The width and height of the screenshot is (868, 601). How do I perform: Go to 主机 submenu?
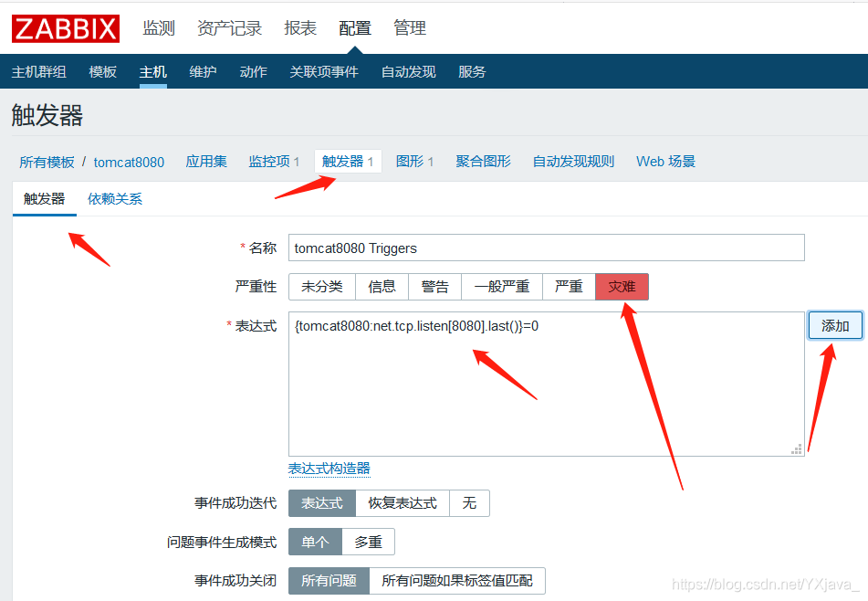pyautogui.click(x=152, y=71)
